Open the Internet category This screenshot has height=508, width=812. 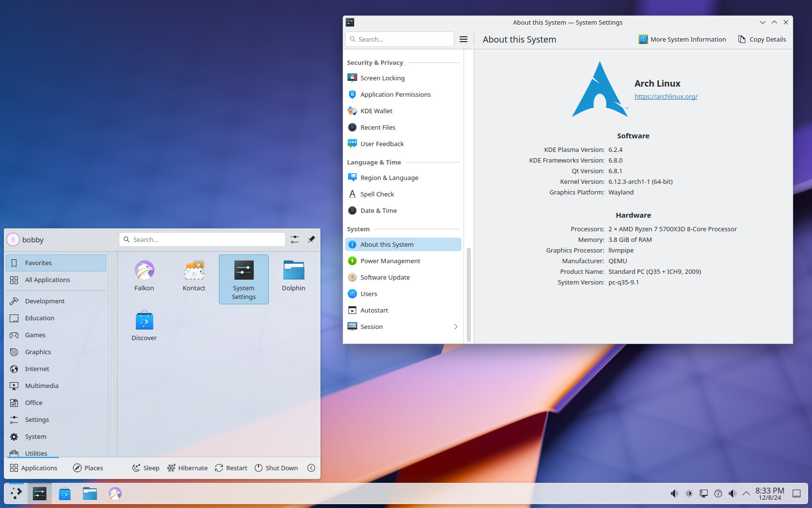(56, 369)
